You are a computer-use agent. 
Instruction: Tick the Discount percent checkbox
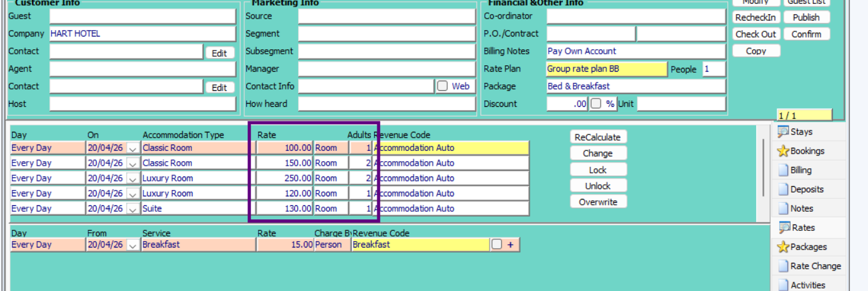point(596,104)
